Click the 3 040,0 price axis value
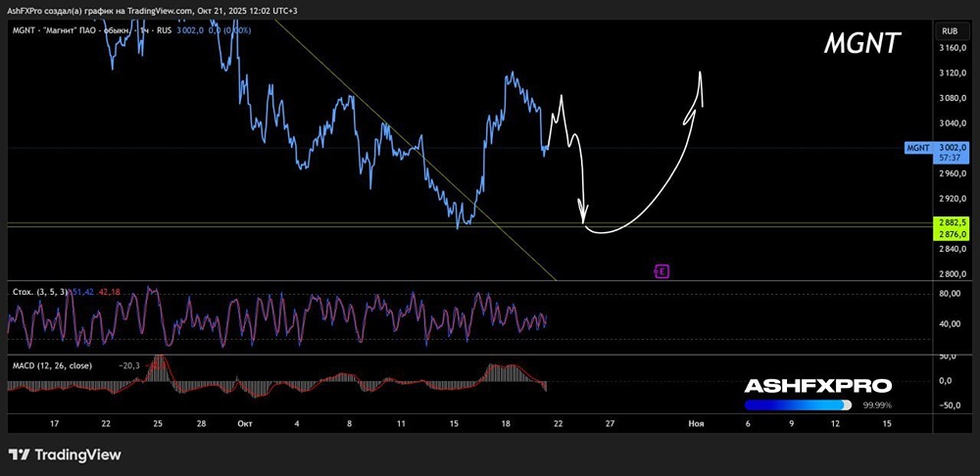 pos(953,123)
